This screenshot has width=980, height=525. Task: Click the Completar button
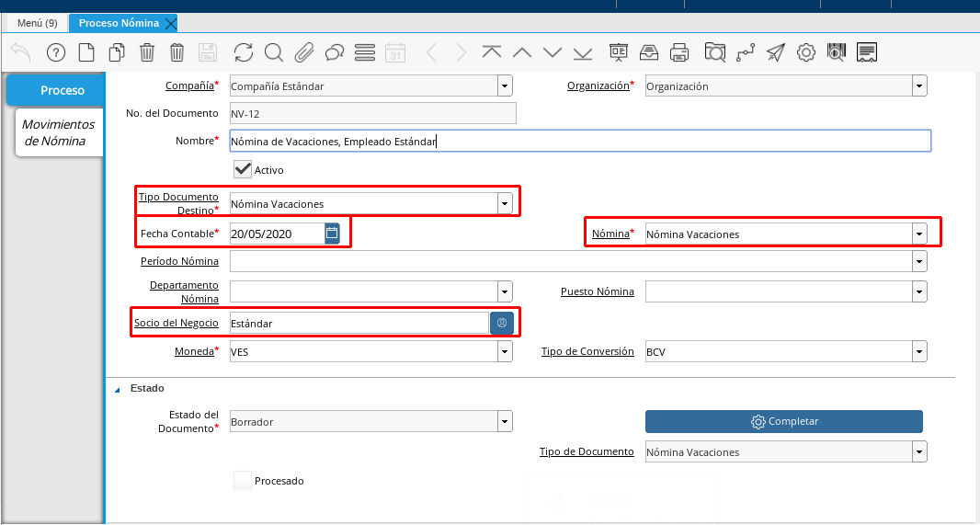pos(784,421)
